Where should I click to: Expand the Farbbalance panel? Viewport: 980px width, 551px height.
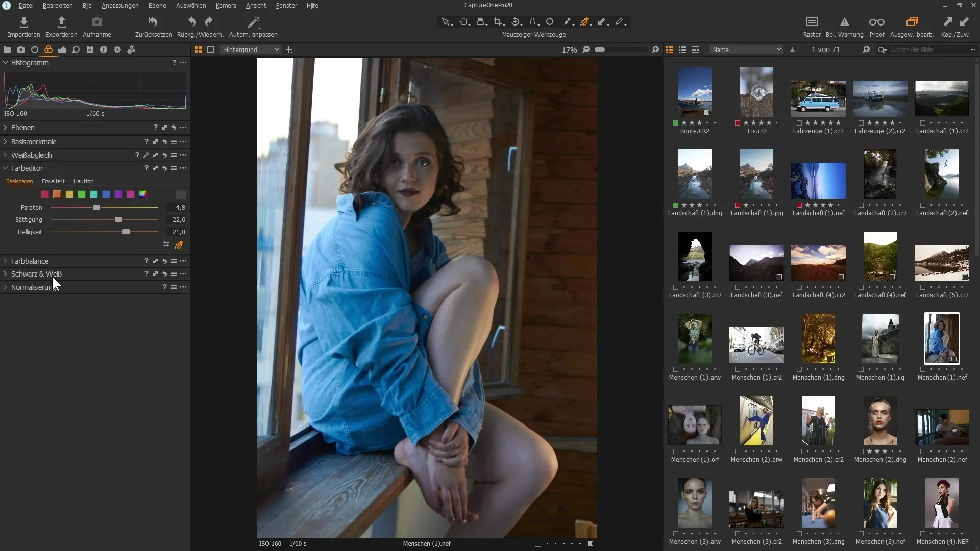6,261
